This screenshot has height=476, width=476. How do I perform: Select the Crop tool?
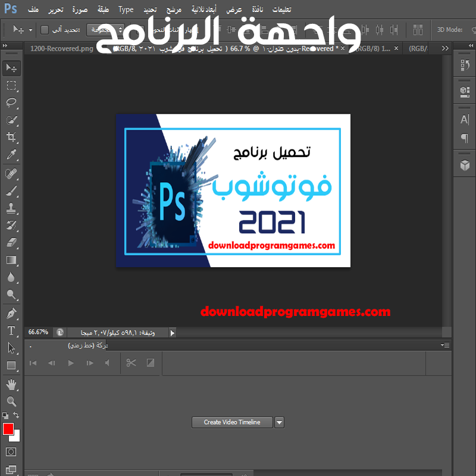click(x=11, y=137)
